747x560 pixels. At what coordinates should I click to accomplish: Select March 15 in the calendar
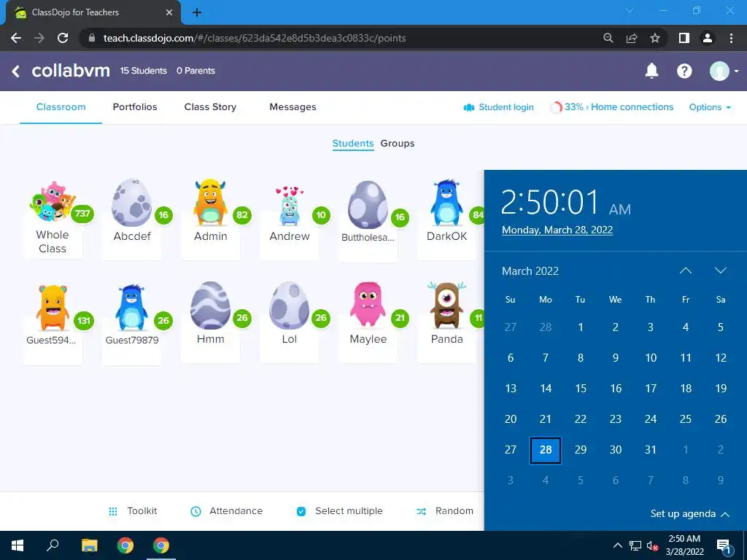click(x=580, y=389)
